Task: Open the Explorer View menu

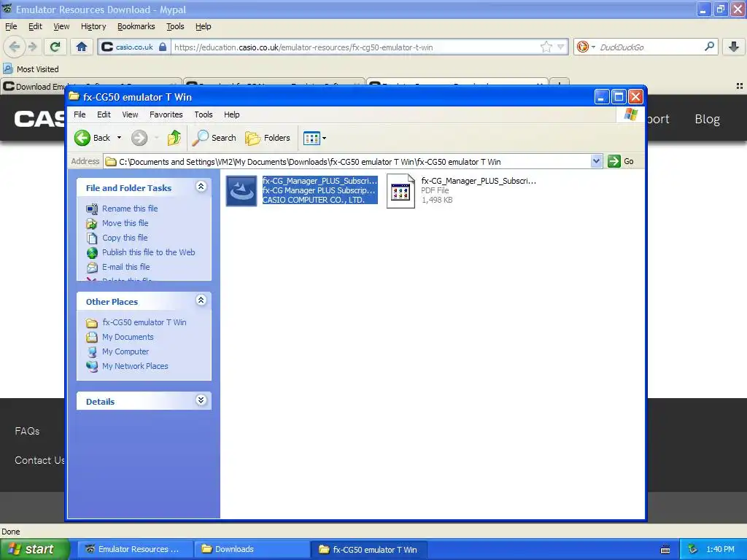Action: point(130,114)
